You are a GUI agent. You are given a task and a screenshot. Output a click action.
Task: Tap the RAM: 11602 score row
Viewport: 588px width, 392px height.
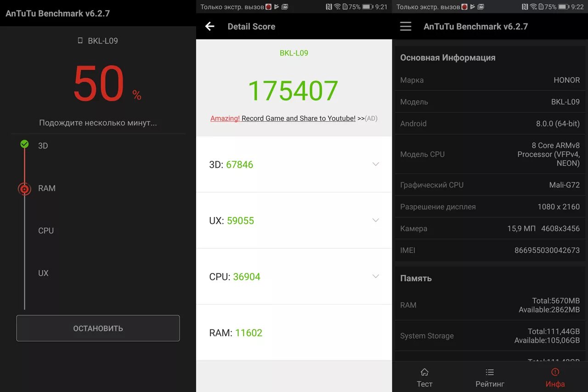tap(294, 333)
